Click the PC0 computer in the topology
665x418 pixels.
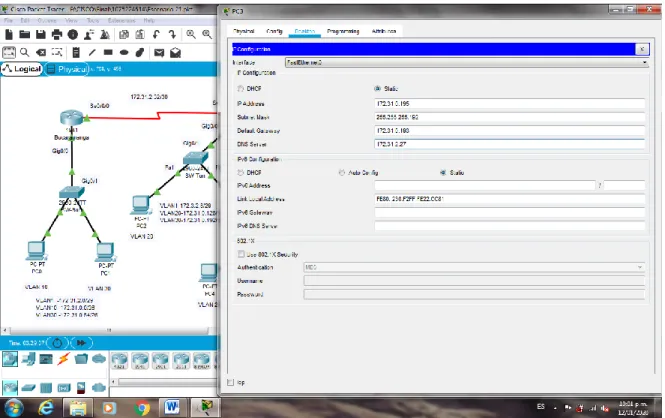point(36,251)
